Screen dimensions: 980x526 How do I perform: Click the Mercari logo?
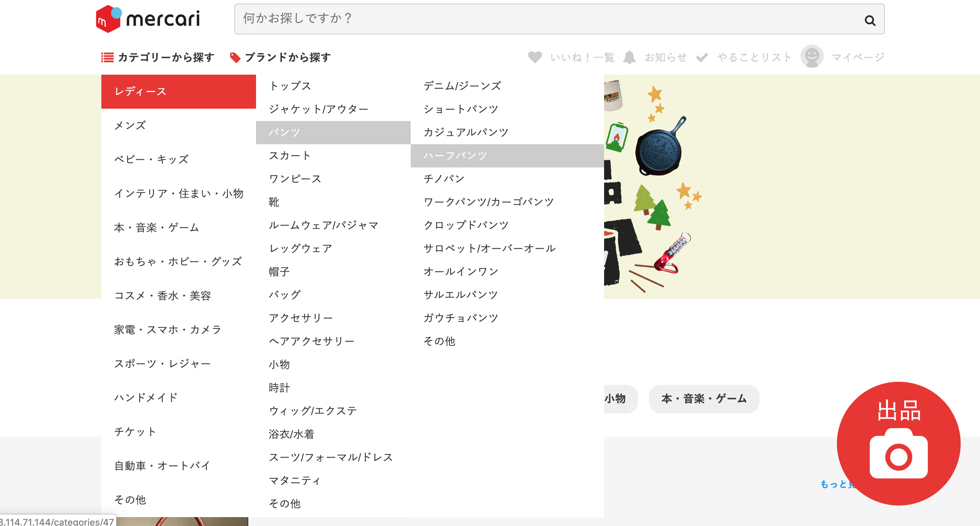(148, 19)
